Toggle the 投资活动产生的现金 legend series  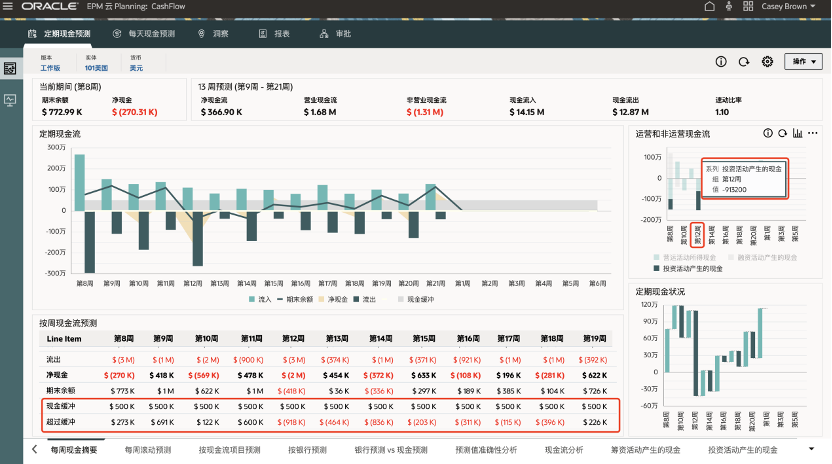pyautogui.click(x=686, y=268)
